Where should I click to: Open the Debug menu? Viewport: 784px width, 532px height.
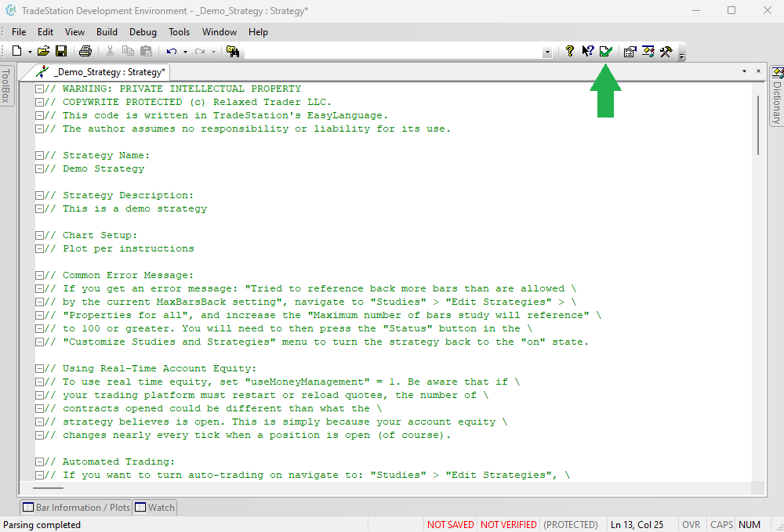143,32
